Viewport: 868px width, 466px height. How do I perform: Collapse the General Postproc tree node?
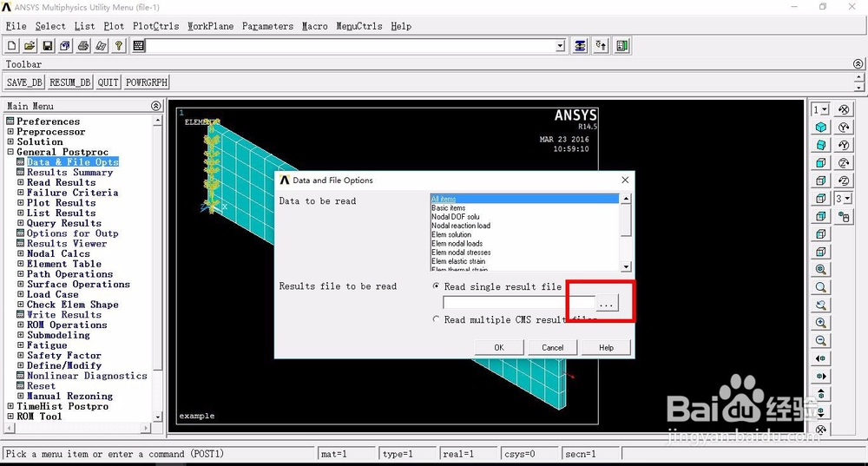[x=10, y=152]
